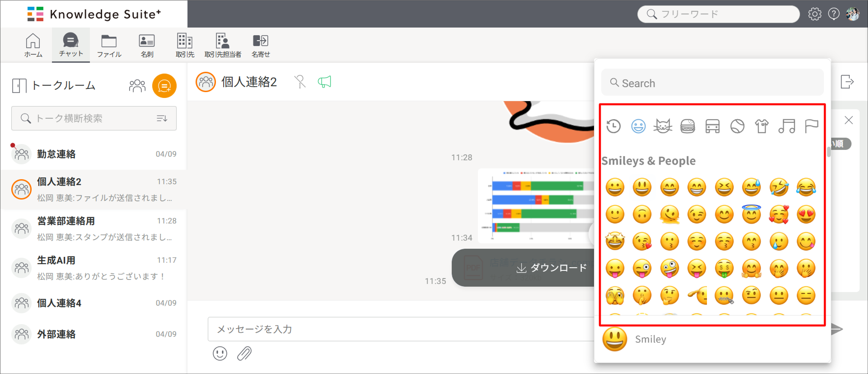The image size is (868, 374).
Task: Open the sort order icon in talk search
Action: [162, 118]
